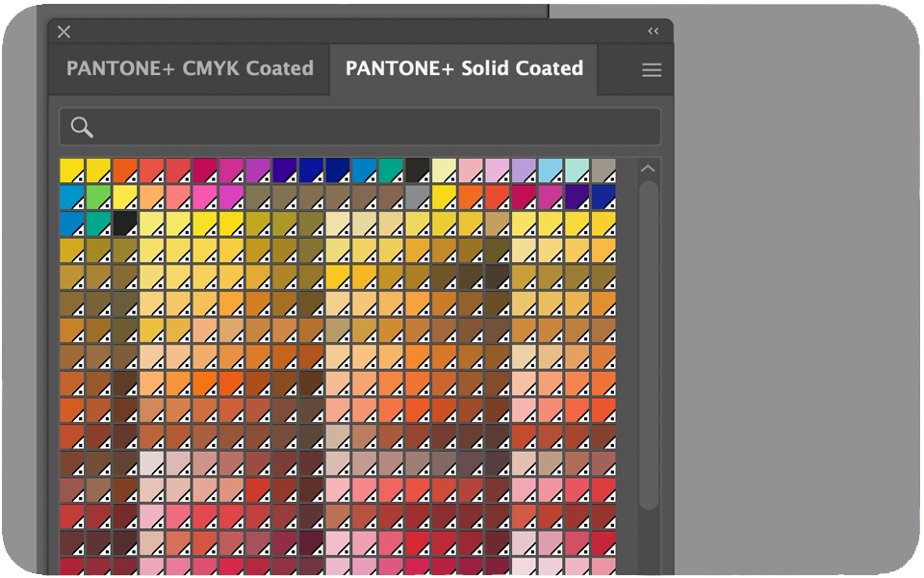Select the purple swatch in top row

tap(258, 171)
